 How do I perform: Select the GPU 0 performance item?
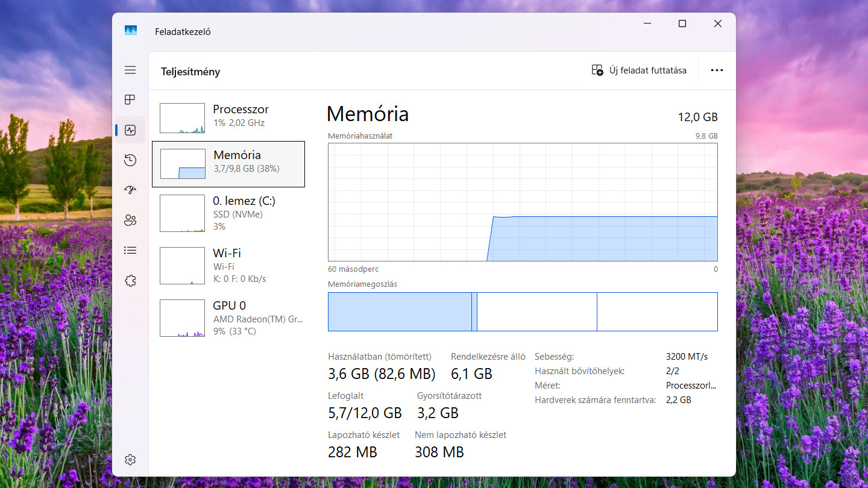point(229,318)
